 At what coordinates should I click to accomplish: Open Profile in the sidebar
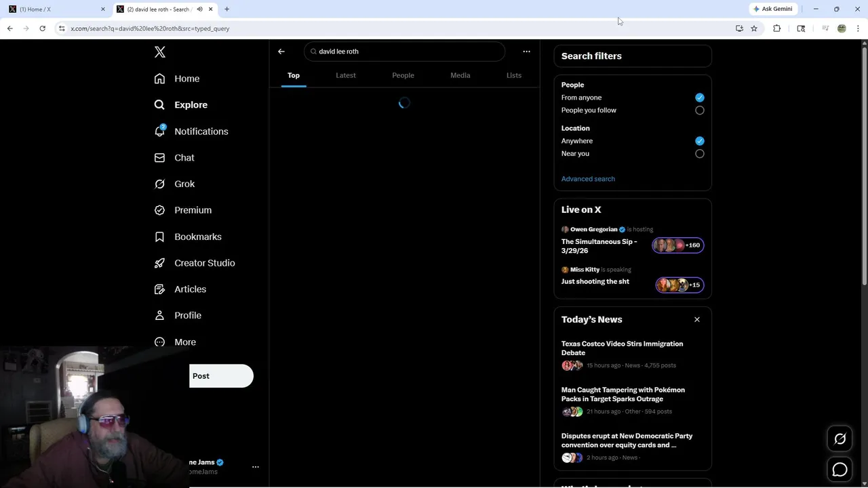[x=178, y=316]
